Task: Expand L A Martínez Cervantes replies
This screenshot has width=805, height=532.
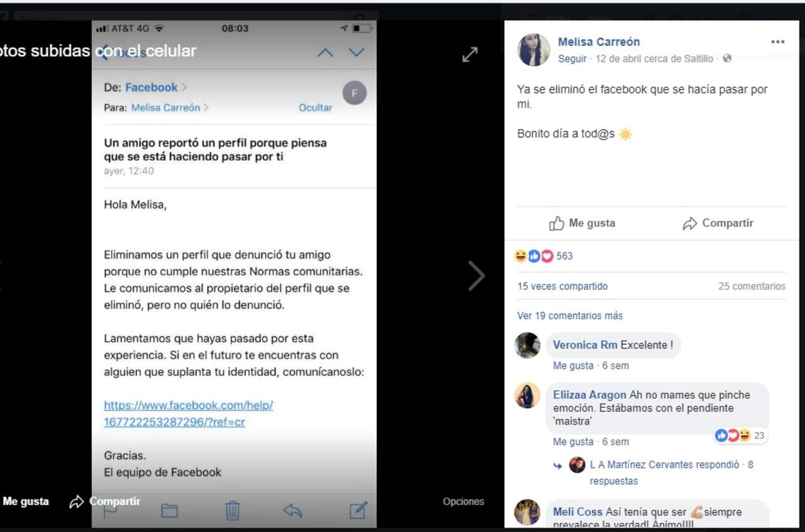Action: (x=671, y=473)
